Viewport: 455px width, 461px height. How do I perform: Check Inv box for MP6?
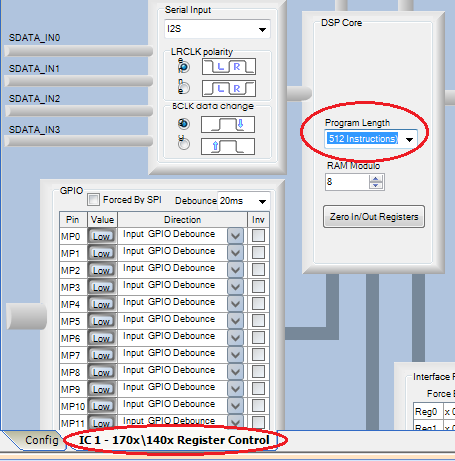(258, 337)
